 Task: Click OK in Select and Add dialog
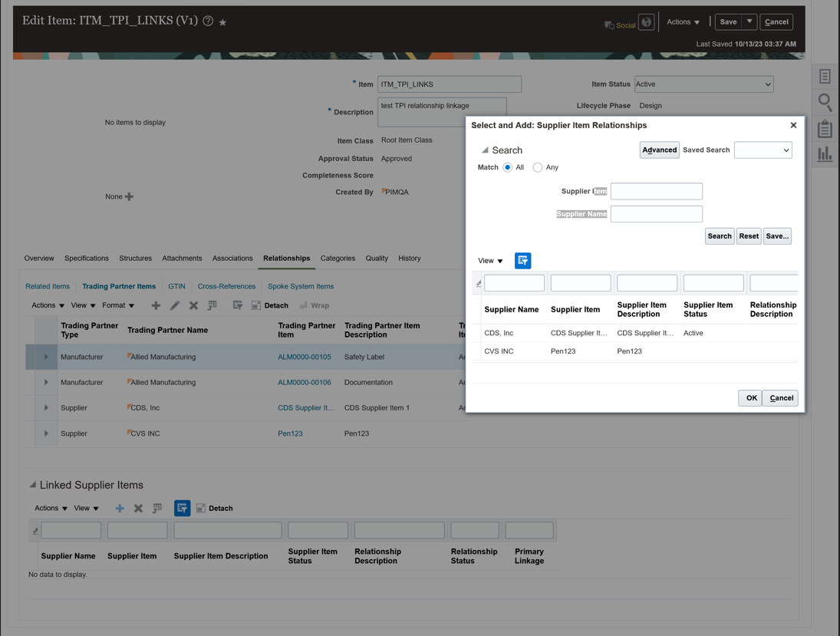[x=750, y=398]
